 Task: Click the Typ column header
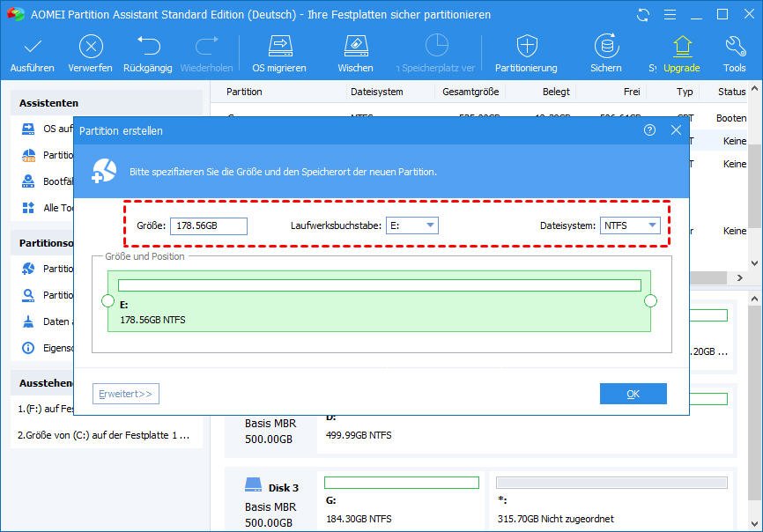[x=685, y=92]
